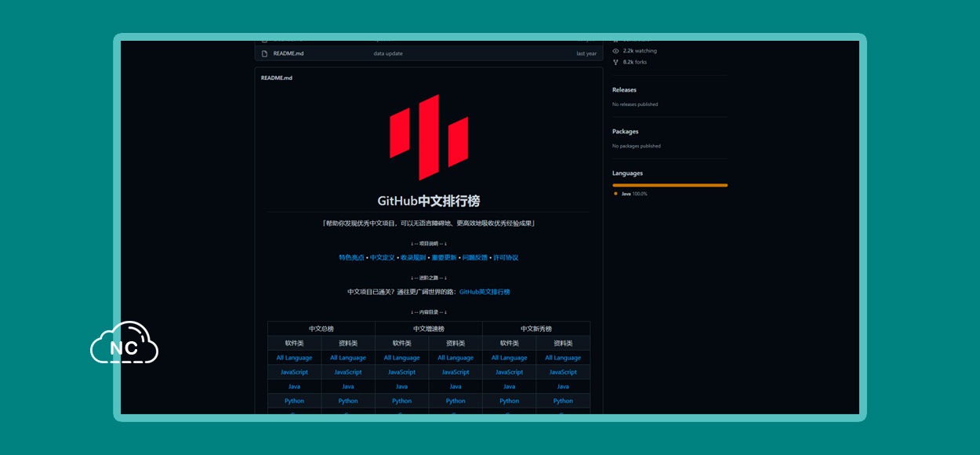The image size is (980, 455).
Task: Open JavaScript under 中文新秀榜 资料类
Action: tap(563, 372)
